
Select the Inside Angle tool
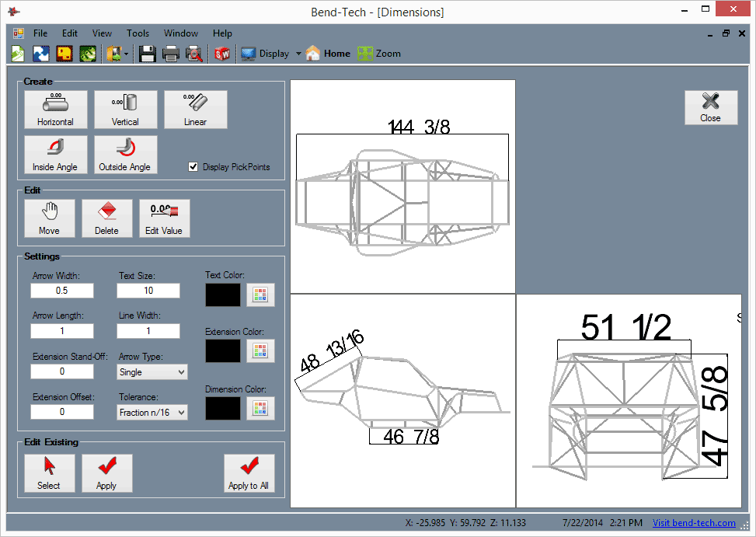[x=55, y=154]
